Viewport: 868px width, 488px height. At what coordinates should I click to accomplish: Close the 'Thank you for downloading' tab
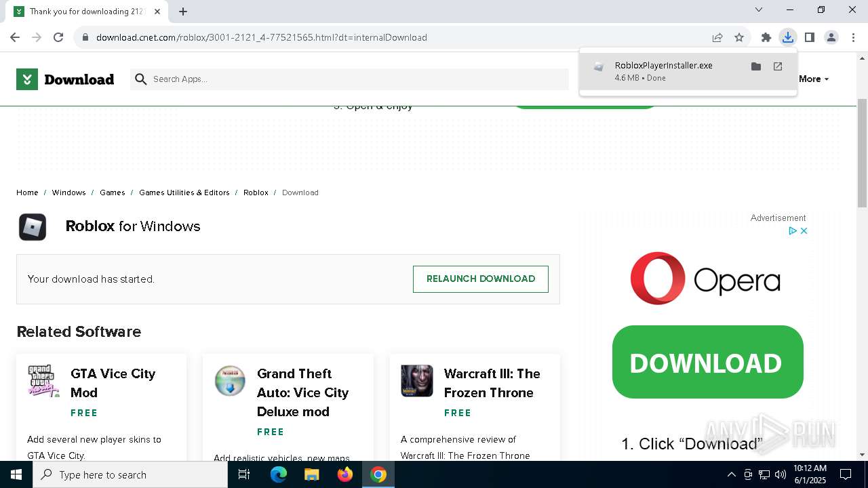[158, 12]
